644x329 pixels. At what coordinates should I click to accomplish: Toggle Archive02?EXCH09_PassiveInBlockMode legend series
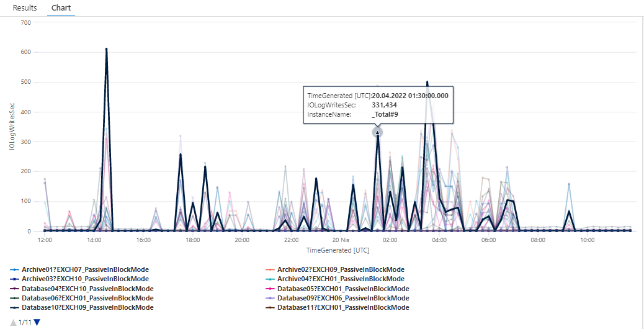tap(335, 270)
